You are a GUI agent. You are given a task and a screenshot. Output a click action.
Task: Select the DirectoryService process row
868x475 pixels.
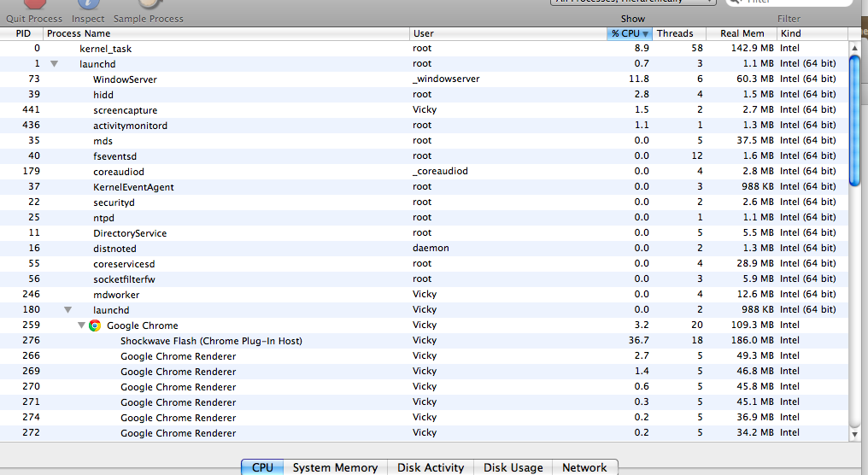click(x=424, y=233)
